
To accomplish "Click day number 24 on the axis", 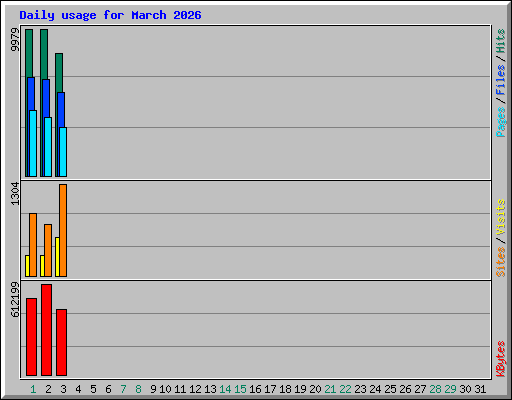I will pos(375,389).
